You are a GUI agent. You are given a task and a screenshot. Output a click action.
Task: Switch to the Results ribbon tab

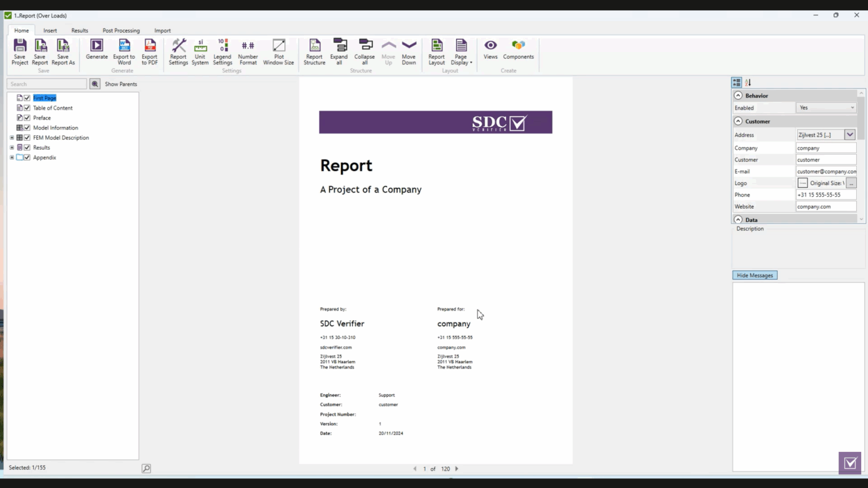80,30
